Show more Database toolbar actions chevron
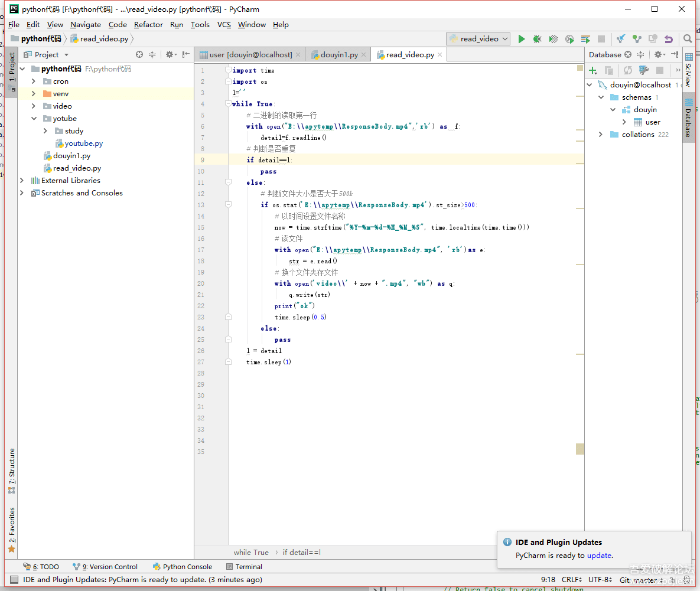The height and width of the screenshot is (591, 700). pos(678,70)
